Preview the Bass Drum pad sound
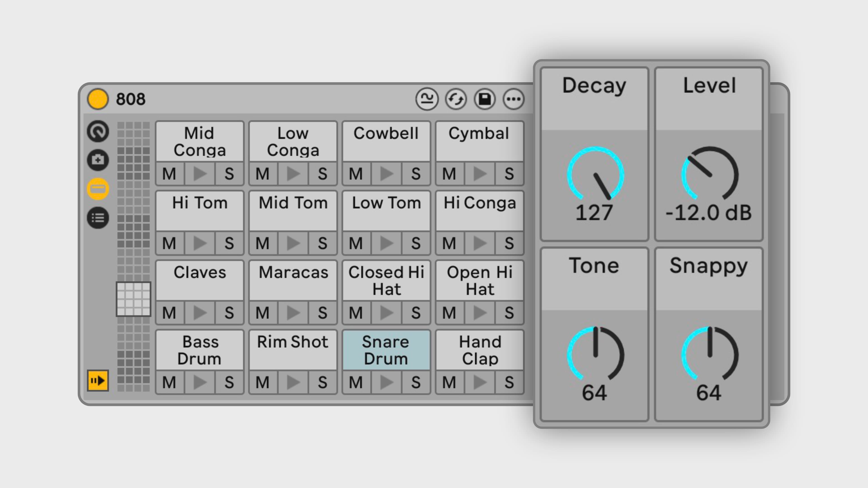Screen dimensions: 868x488 pyautogui.click(x=199, y=382)
